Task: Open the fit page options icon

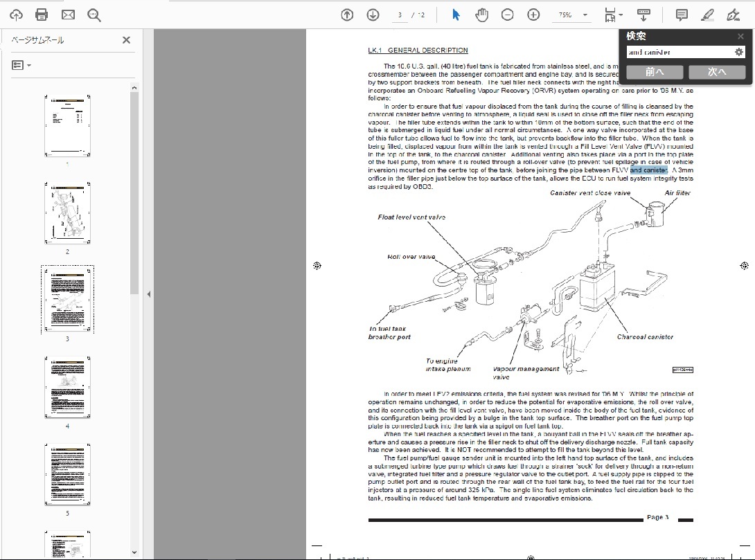Action: click(x=613, y=15)
